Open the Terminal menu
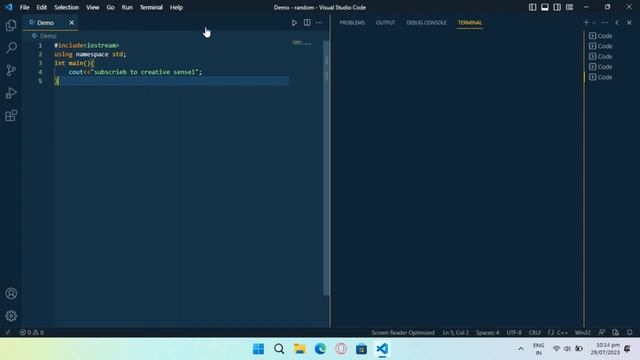Image resolution: width=640 pixels, height=360 pixels. tap(151, 7)
